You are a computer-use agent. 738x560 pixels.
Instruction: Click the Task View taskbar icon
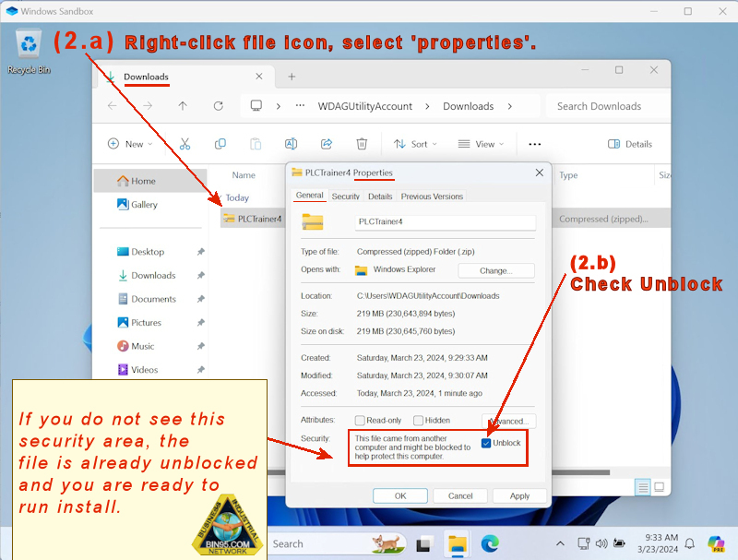pos(424,544)
